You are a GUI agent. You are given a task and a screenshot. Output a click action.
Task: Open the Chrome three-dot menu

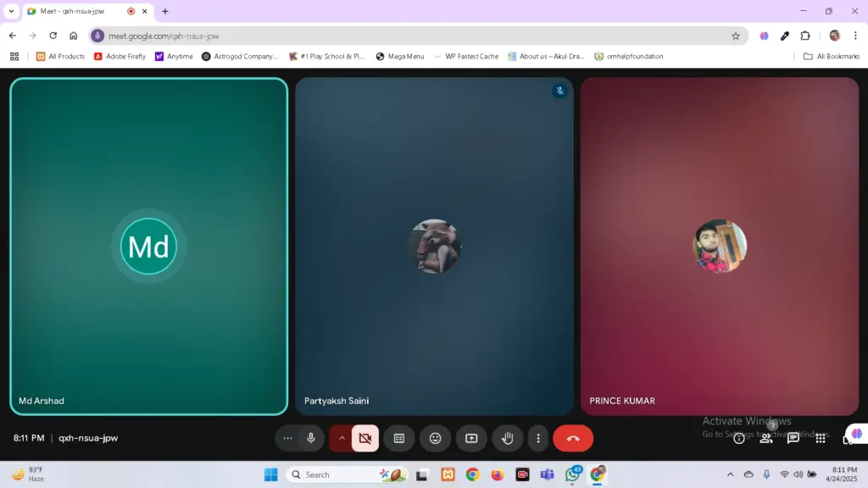[x=855, y=36]
